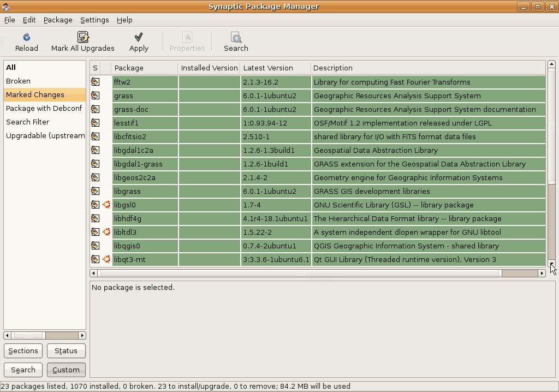Click status icon of libqgis0 row
The image size is (559, 392).
(x=95, y=246)
